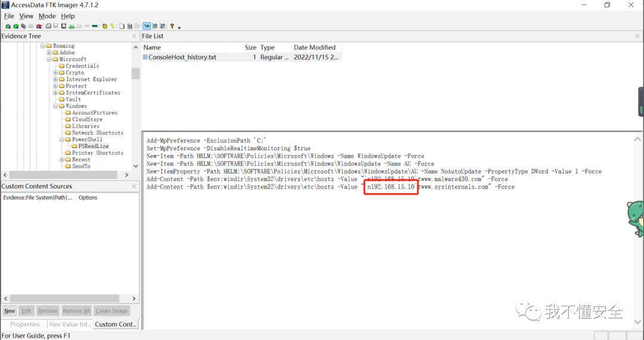Select the CloudStore folder in tree
This screenshot has width=644, height=340.
tap(87, 119)
